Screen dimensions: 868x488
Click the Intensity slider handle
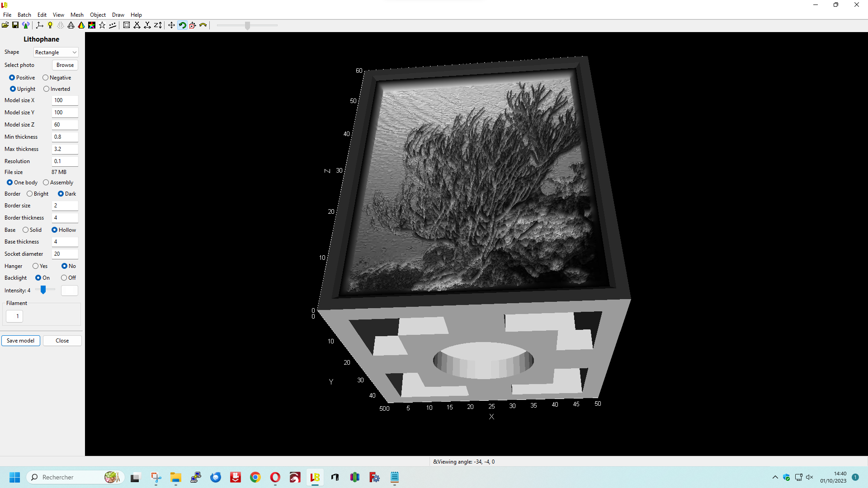pyautogui.click(x=43, y=290)
